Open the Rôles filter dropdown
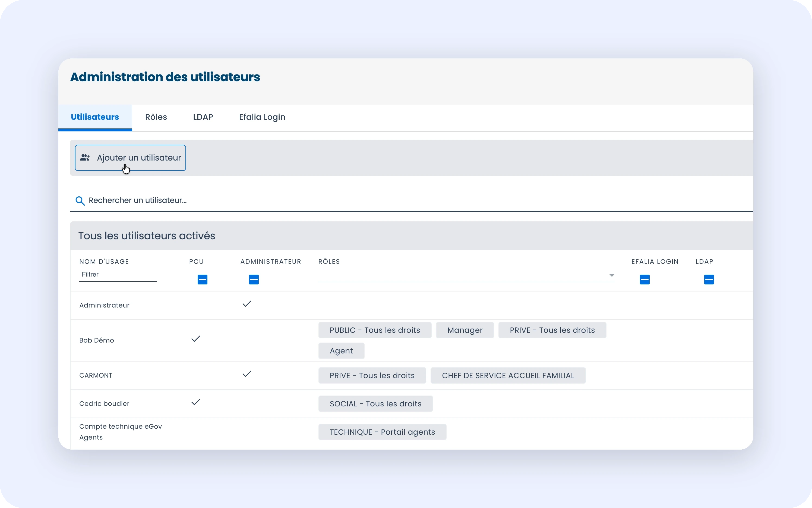 466,275
